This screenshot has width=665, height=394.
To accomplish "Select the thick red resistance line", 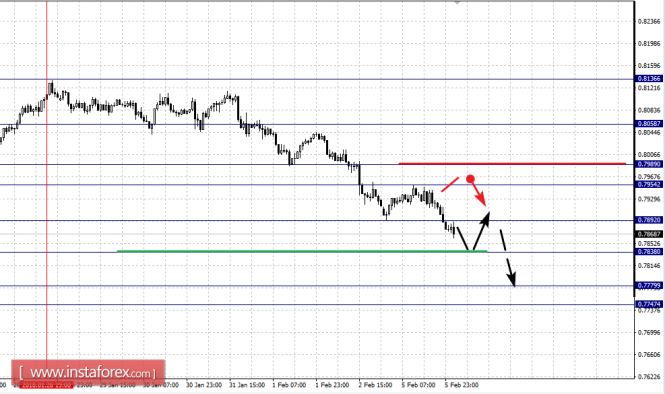I will coord(512,163).
